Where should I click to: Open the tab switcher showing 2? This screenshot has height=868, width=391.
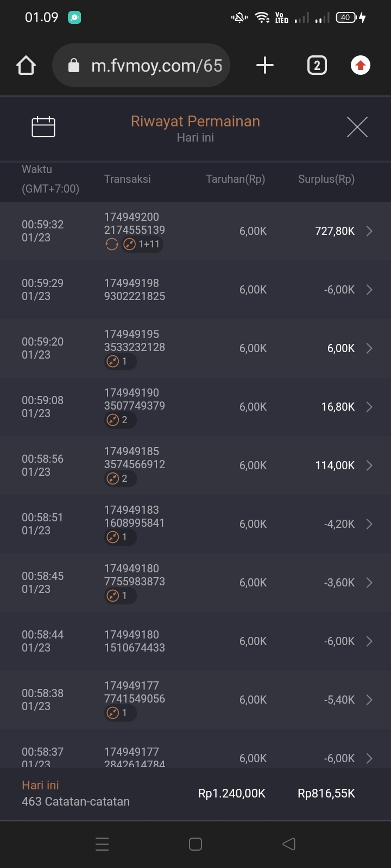(x=317, y=66)
